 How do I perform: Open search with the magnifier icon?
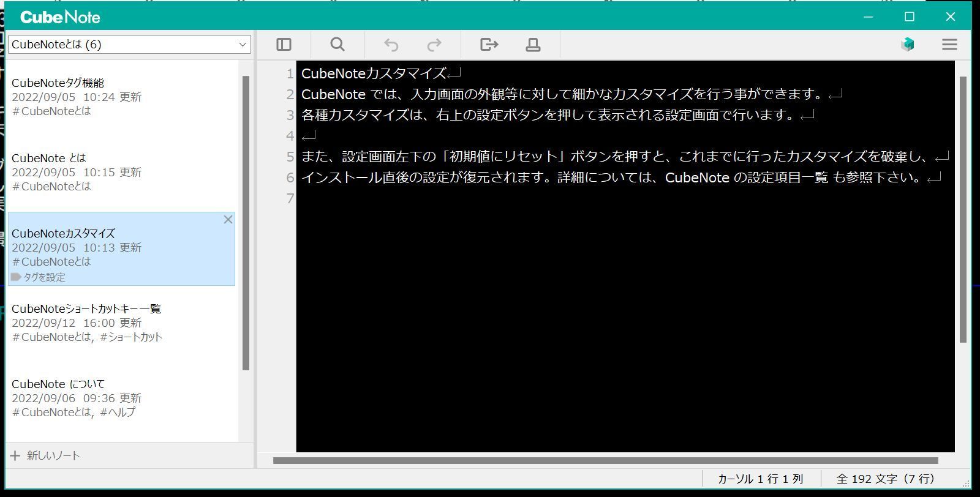(337, 45)
